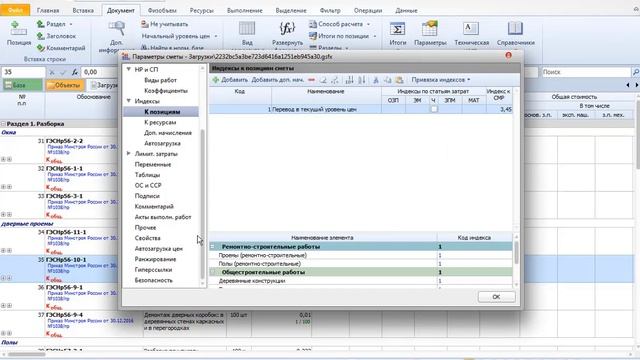This screenshot has width=640, height=360.
Task: Close the Параметры сметы dialog
Action: (x=508, y=56)
